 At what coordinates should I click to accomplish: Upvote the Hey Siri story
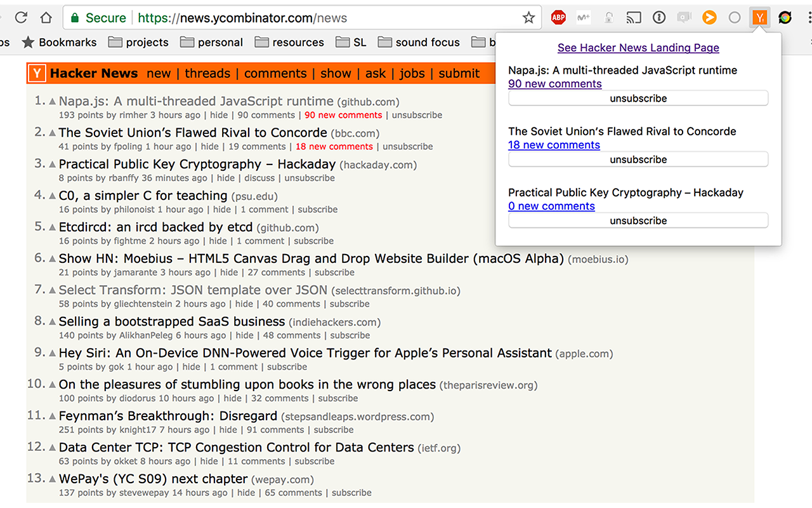tap(53, 353)
